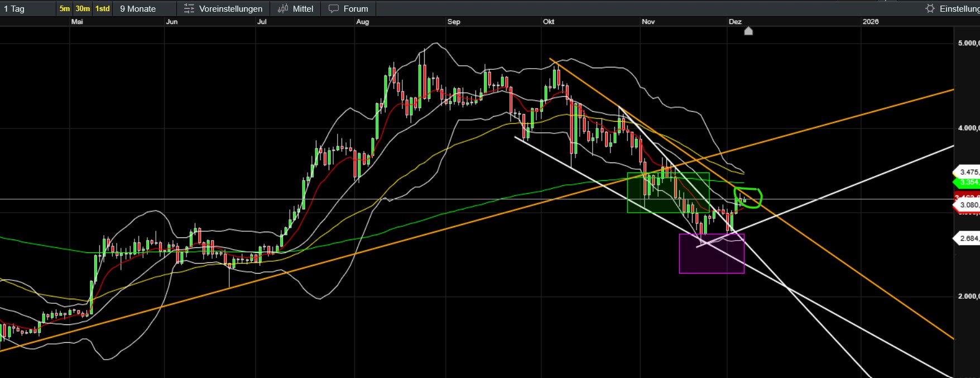Open the Mittel chart size menu
This screenshot has height=378, width=980.
coord(295,8)
